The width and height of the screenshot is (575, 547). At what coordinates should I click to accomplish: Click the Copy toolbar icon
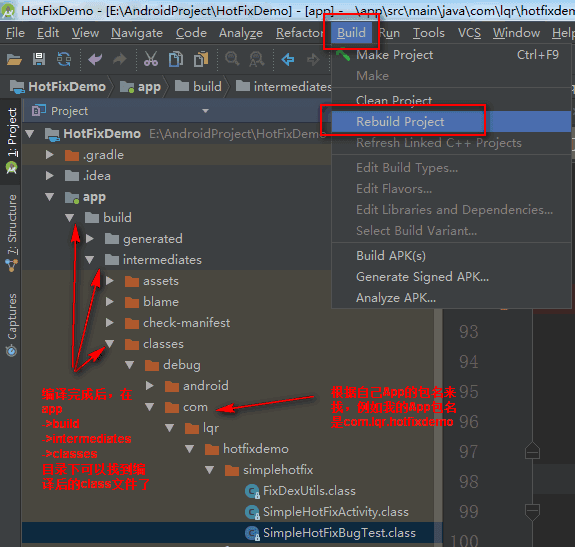(176, 59)
